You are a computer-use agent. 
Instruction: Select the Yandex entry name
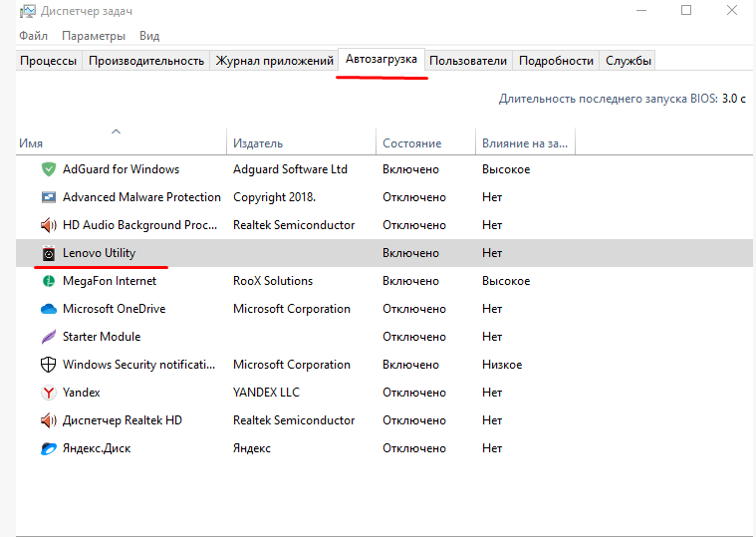coord(81,393)
